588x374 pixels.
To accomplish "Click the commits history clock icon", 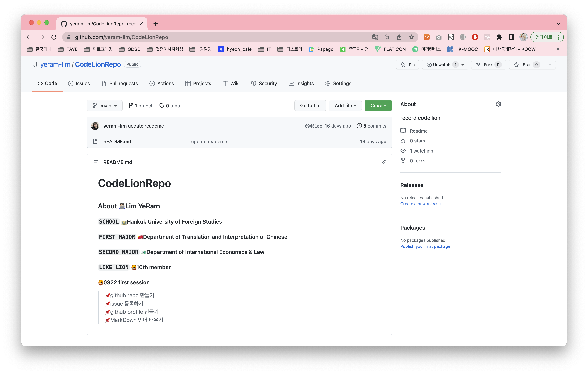I will point(359,126).
